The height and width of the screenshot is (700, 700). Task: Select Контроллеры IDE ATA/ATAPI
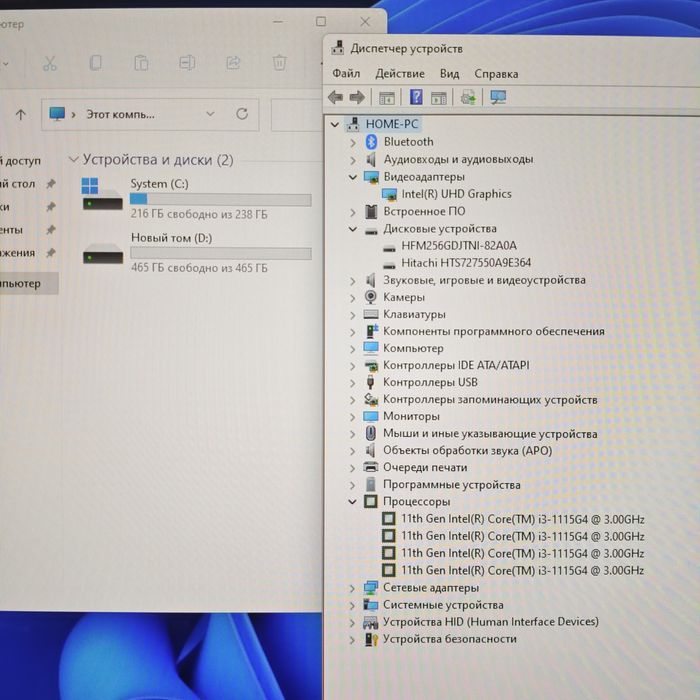pos(456,365)
